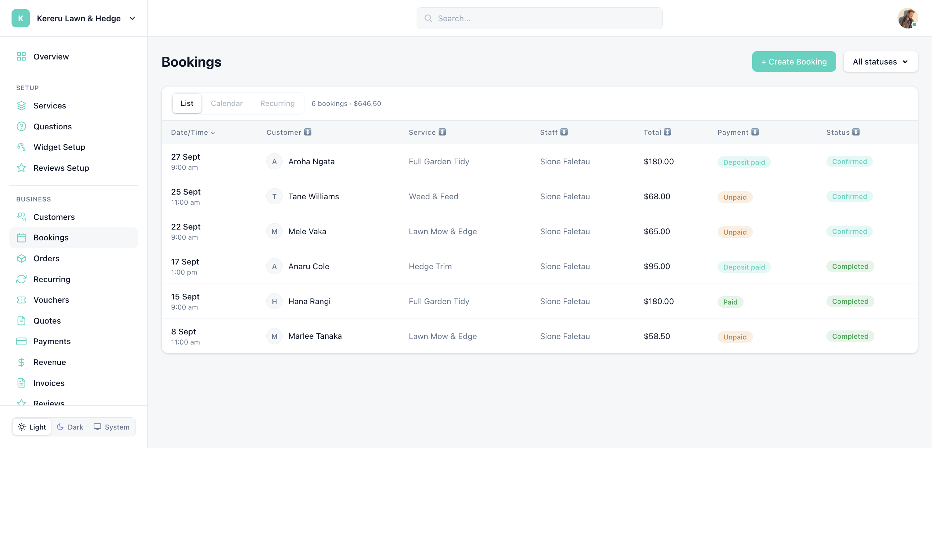Open the user profile avatar

point(907,18)
